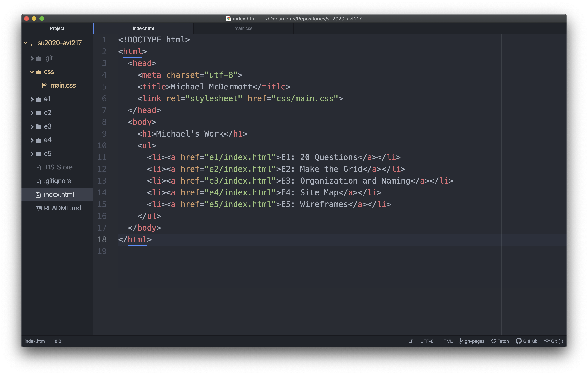Collapse the su2020-avt217 project root

click(x=25, y=43)
